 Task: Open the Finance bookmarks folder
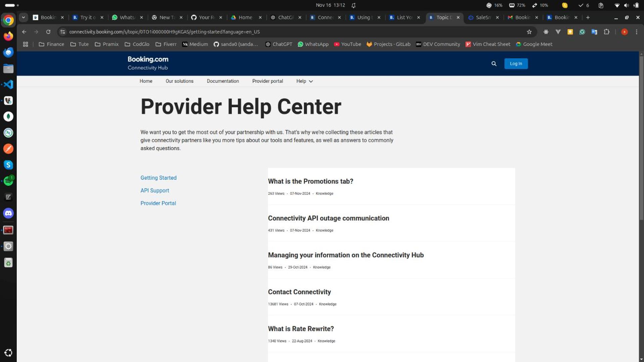(x=51, y=44)
